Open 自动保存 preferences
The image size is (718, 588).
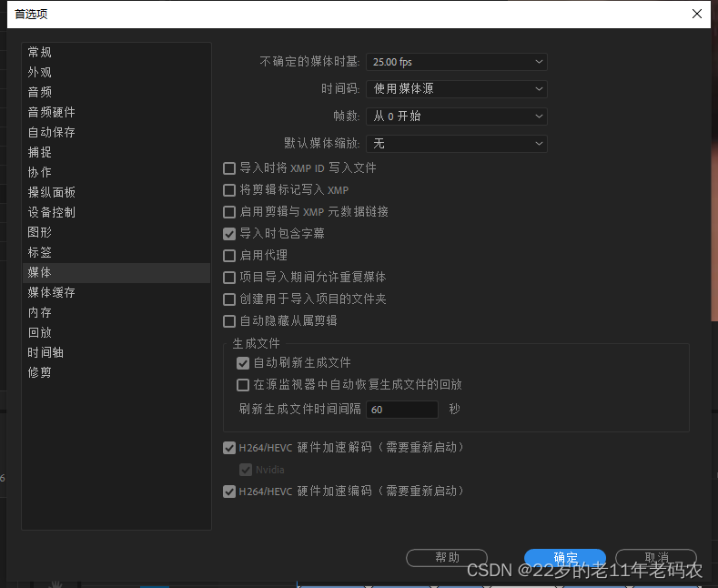116,132
